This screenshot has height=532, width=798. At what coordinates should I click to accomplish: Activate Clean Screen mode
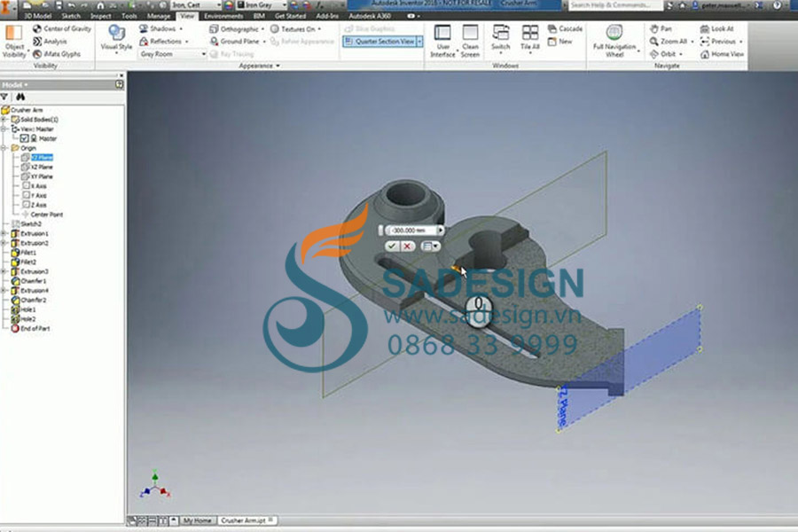[x=470, y=41]
